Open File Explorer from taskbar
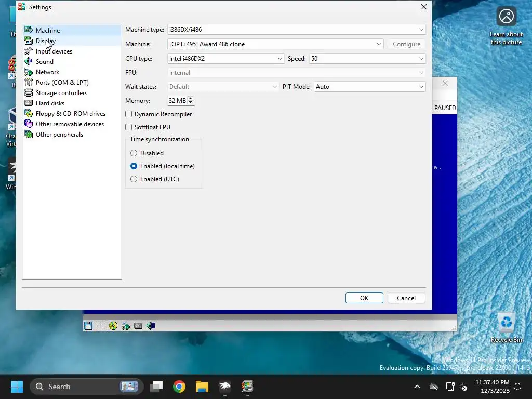Image resolution: width=532 pixels, height=399 pixels. pyautogui.click(x=202, y=387)
